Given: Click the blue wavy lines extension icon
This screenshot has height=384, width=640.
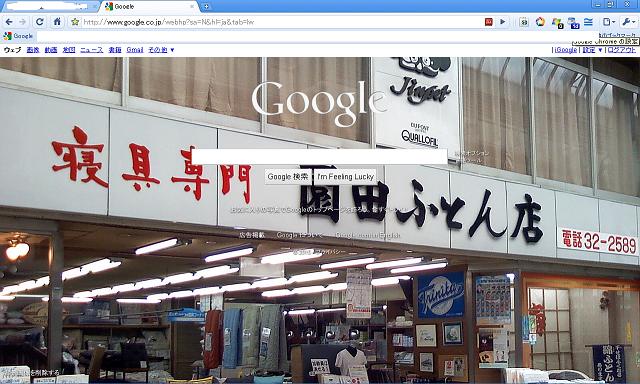Looking at the screenshot, I should [588, 22].
